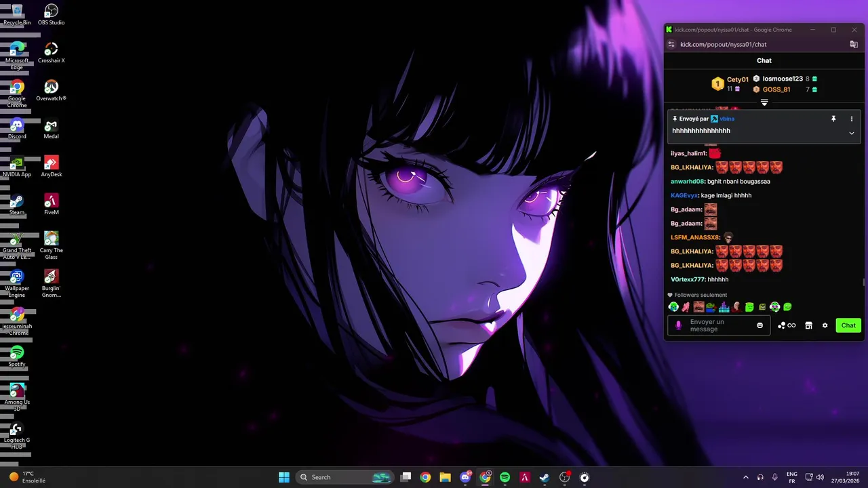This screenshot has width=868, height=488.
Task: Expand the pinned message chevron
Action: click(852, 133)
